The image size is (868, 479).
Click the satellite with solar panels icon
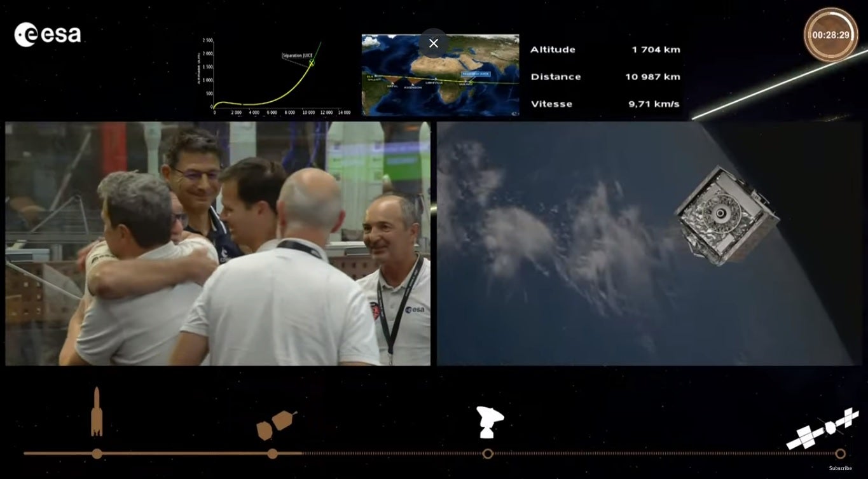(x=822, y=429)
